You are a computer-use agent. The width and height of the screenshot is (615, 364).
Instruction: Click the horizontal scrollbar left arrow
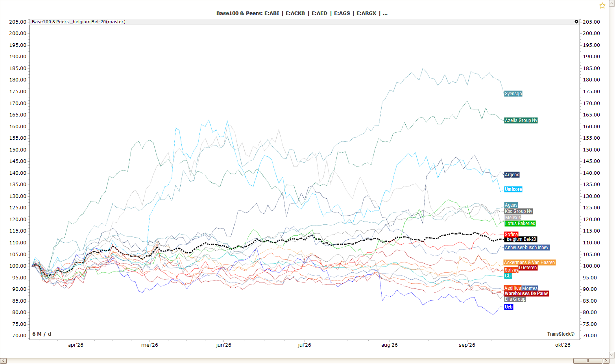pos(4,361)
